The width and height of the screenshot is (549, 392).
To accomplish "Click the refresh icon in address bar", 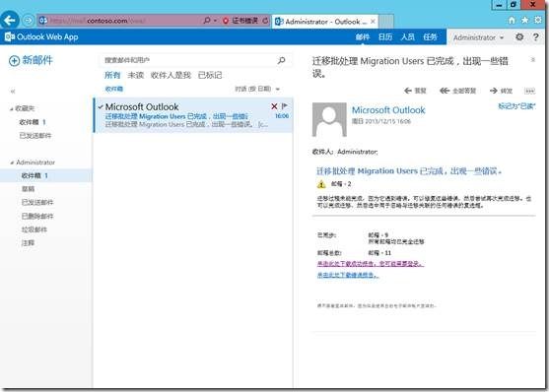I will coord(265,21).
